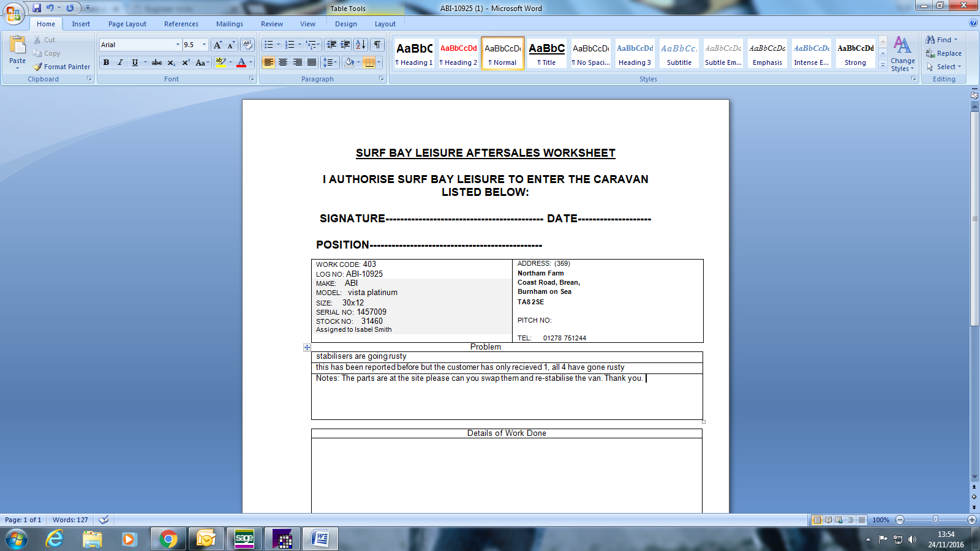Apply the Heading 1 style
The image size is (980, 551).
point(415,53)
